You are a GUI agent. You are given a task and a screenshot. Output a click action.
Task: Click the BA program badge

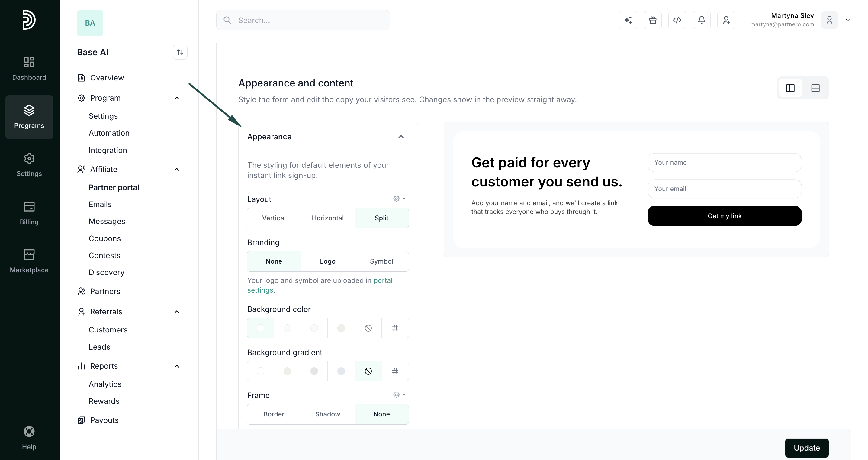tap(90, 23)
